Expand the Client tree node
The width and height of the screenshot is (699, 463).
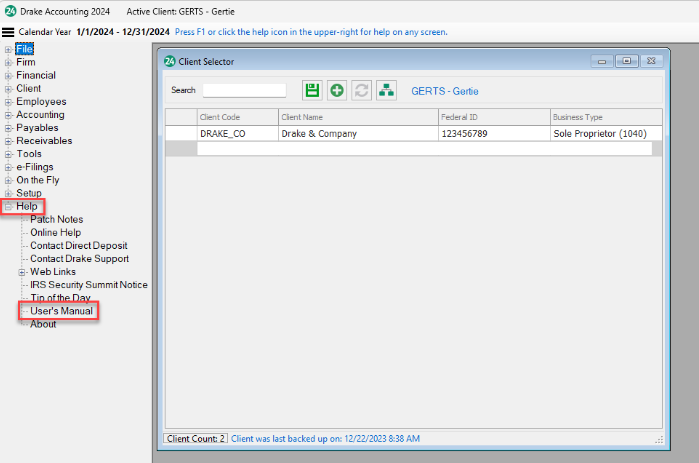8,89
